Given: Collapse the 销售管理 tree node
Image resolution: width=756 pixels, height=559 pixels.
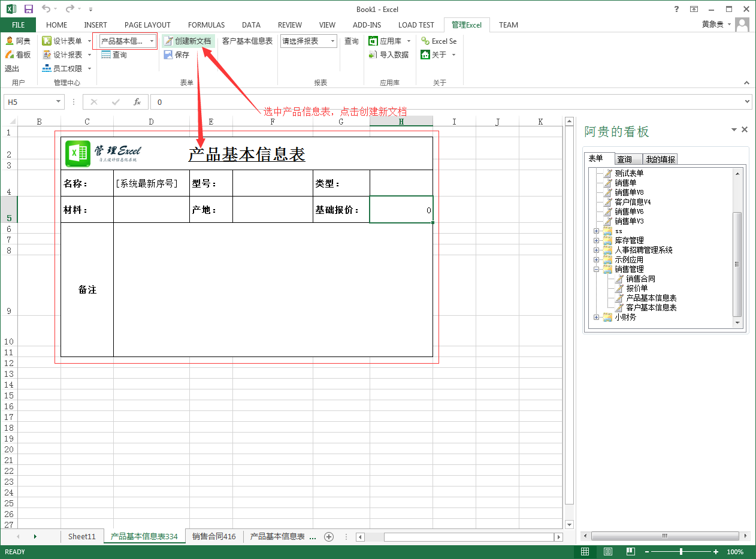Looking at the screenshot, I should tap(597, 269).
